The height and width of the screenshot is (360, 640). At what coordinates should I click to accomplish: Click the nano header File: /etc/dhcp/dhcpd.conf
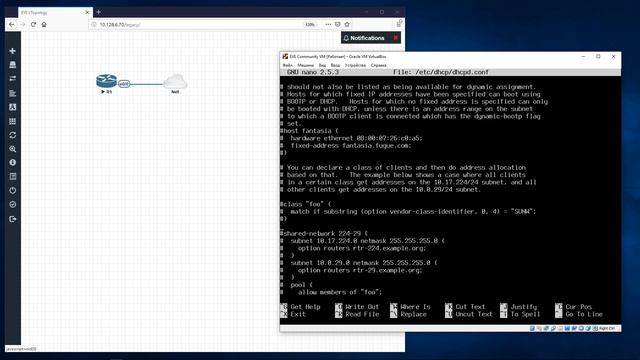pos(441,72)
